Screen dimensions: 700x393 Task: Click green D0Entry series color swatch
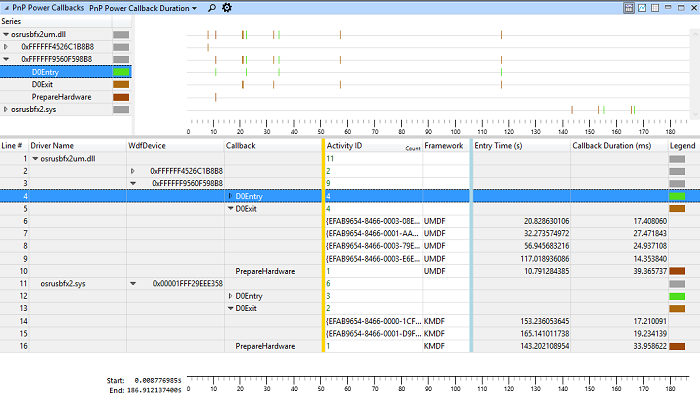(121, 72)
